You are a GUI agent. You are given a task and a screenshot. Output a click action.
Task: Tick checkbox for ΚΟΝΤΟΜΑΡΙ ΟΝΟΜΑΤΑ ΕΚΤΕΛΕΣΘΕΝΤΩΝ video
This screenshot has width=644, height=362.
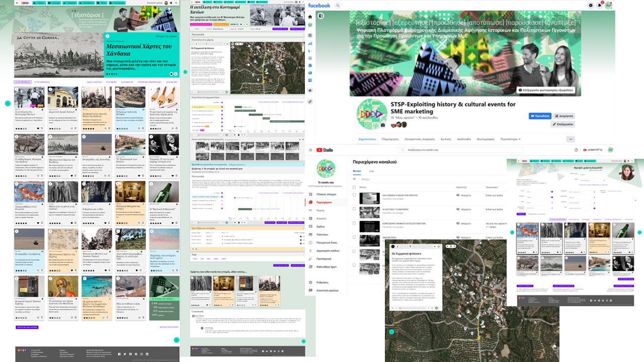pos(355,223)
